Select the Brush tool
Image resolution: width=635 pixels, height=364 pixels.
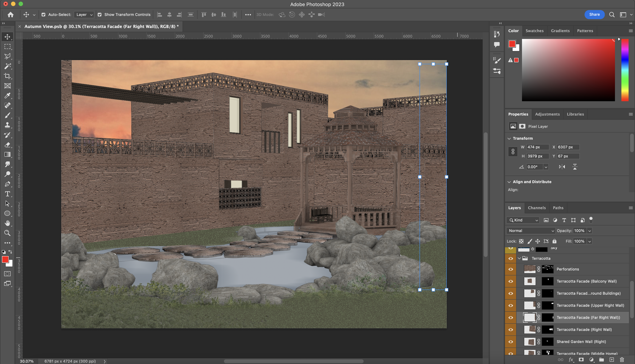coord(7,115)
